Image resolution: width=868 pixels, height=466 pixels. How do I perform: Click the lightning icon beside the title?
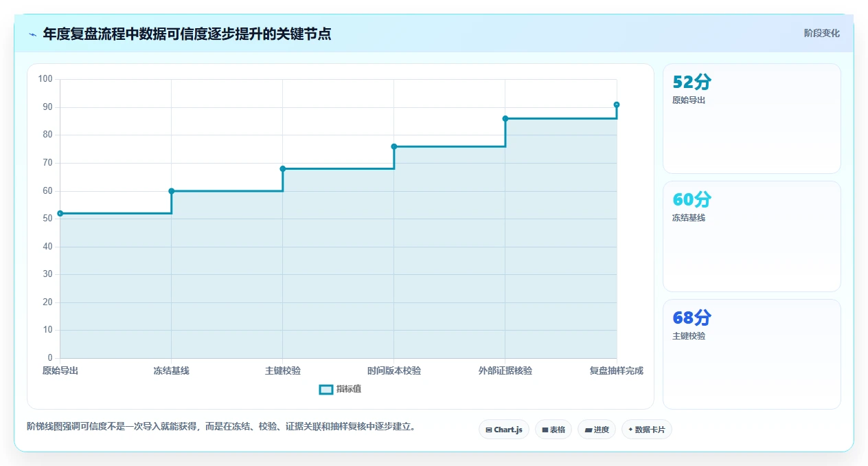click(32, 34)
